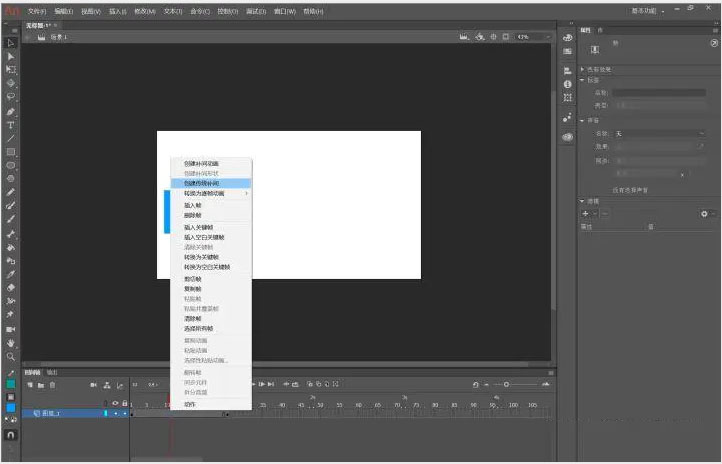Select the Lasso tool
722x464 pixels.
pyautogui.click(x=11, y=97)
